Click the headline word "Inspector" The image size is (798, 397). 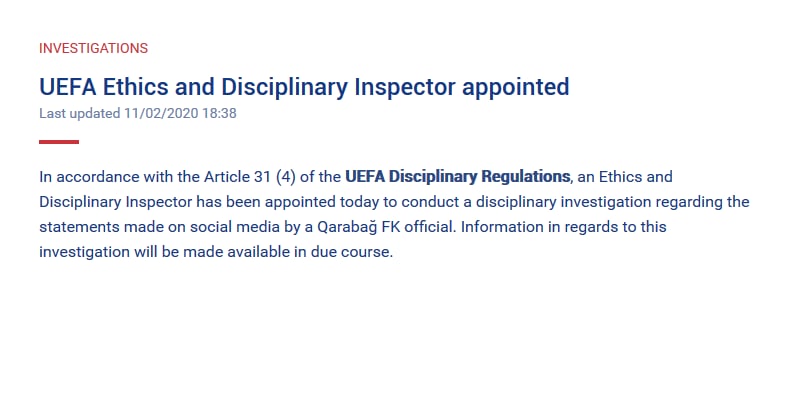[x=405, y=87]
